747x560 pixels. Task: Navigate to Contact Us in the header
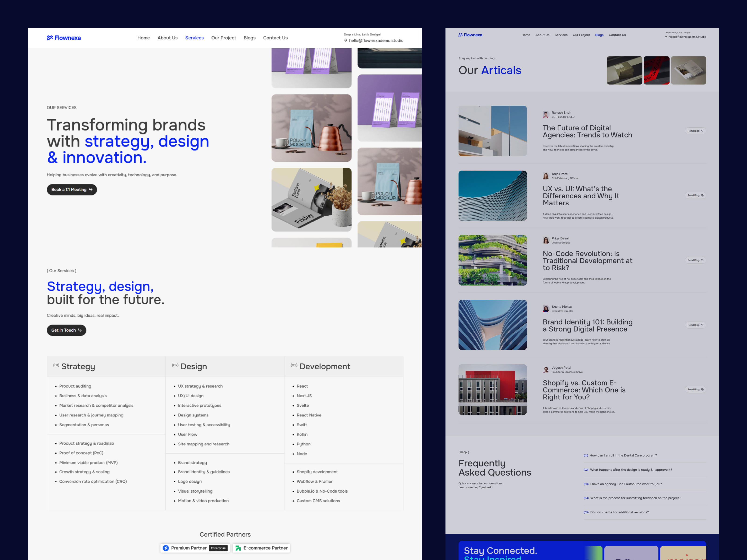click(275, 38)
